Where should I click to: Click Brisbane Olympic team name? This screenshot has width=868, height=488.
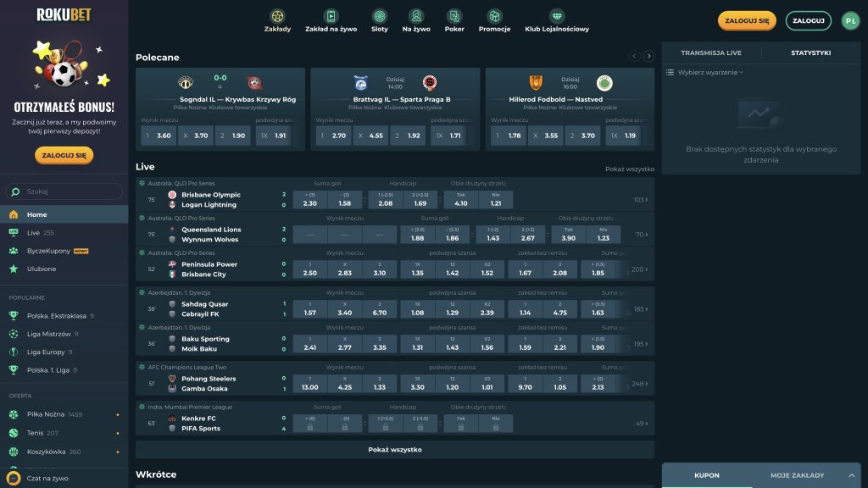pos(211,195)
